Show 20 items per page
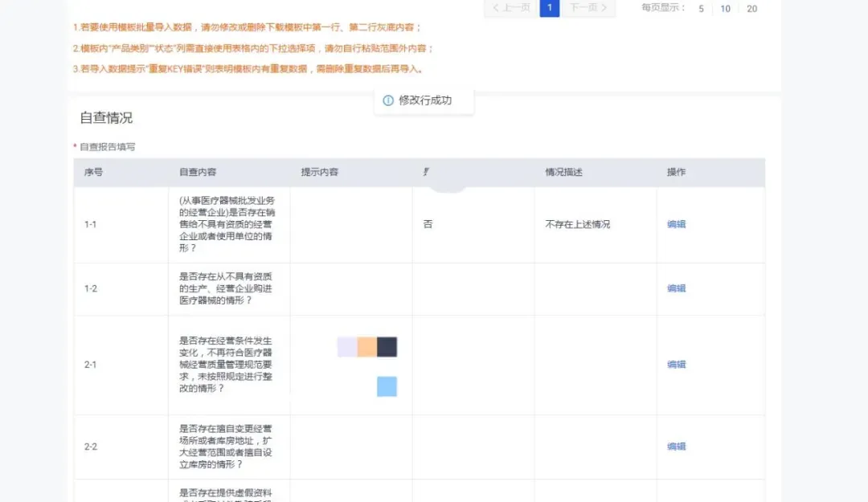 tap(751, 9)
